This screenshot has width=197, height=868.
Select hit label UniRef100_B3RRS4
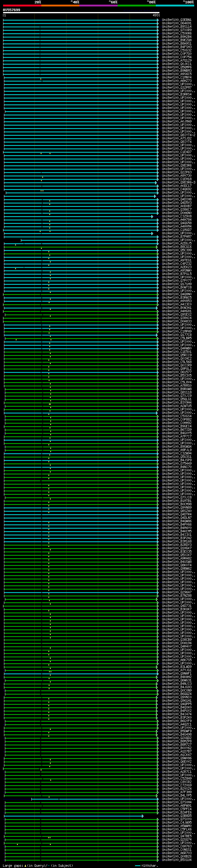click(x=176, y=94)
